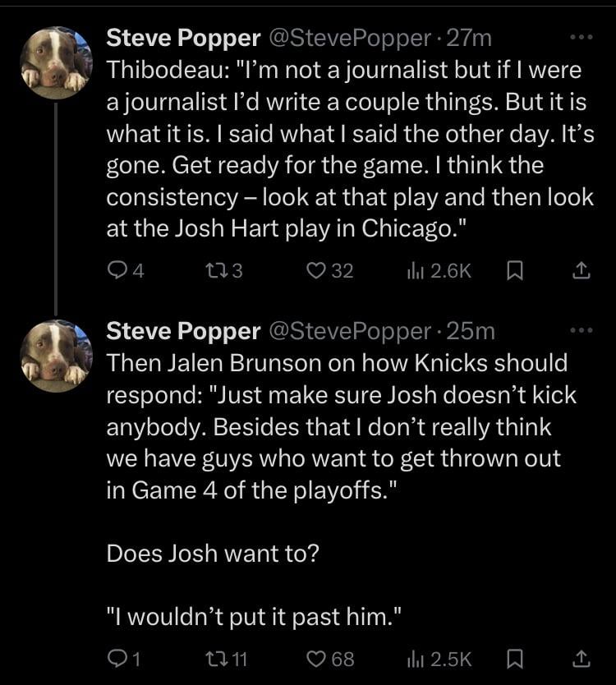Reply to the Jalen Brunson tweet
Screen dimensions: 616x685
[x=117, y=658]
